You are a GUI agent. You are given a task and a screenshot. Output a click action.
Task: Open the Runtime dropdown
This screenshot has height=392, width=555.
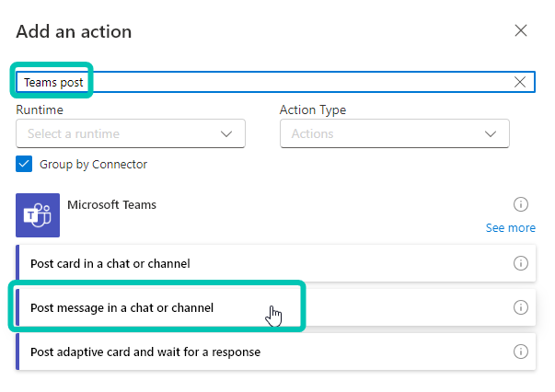(131, 133)
